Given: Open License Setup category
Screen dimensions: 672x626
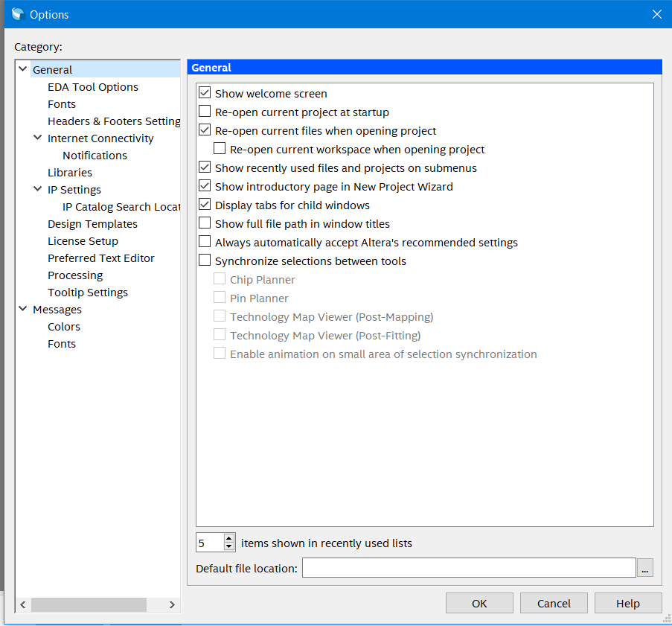Looking at the screenshot, I should pos(83,241).
